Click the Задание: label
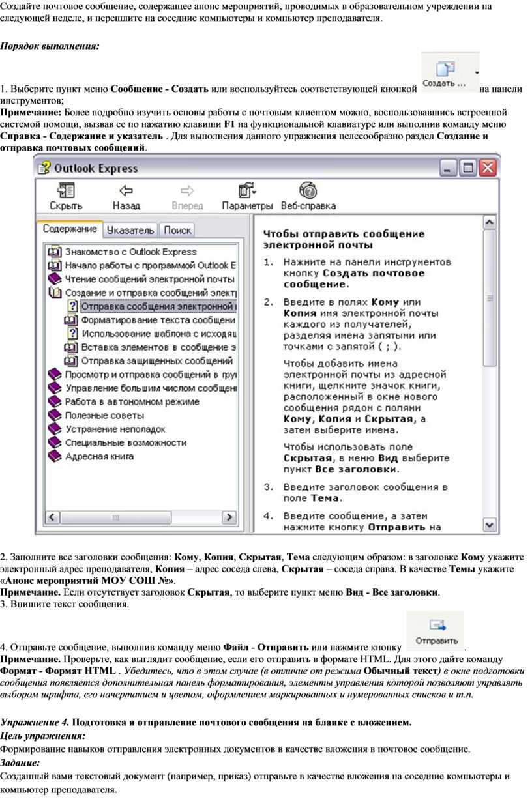532x812 pixels. click(20, 763)
